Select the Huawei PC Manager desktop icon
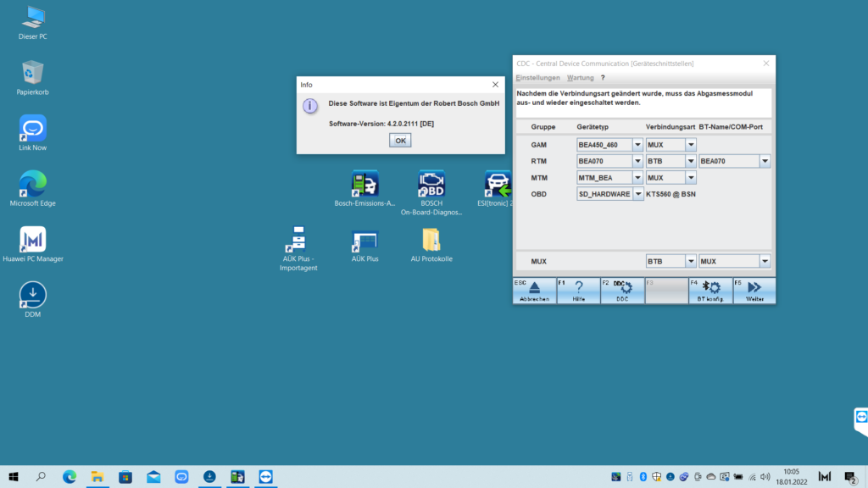 (33, 244)
